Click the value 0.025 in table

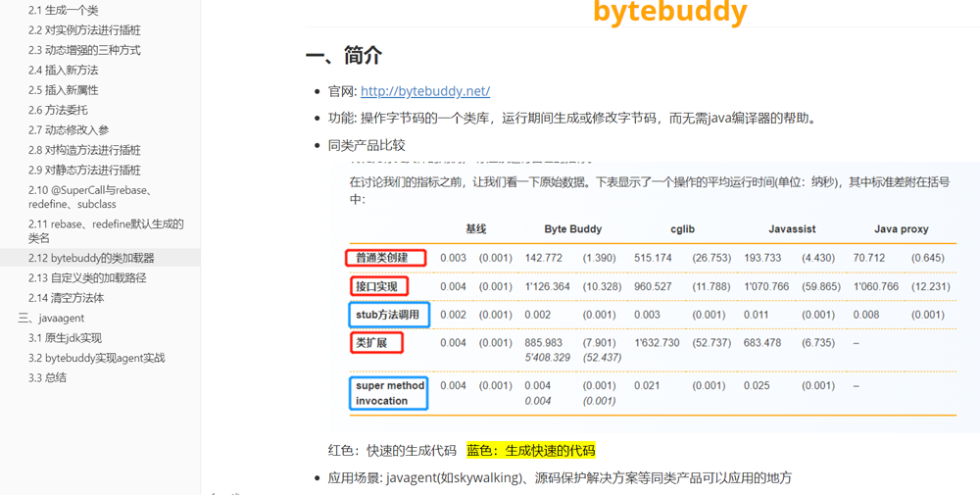[x=757, y=385]
